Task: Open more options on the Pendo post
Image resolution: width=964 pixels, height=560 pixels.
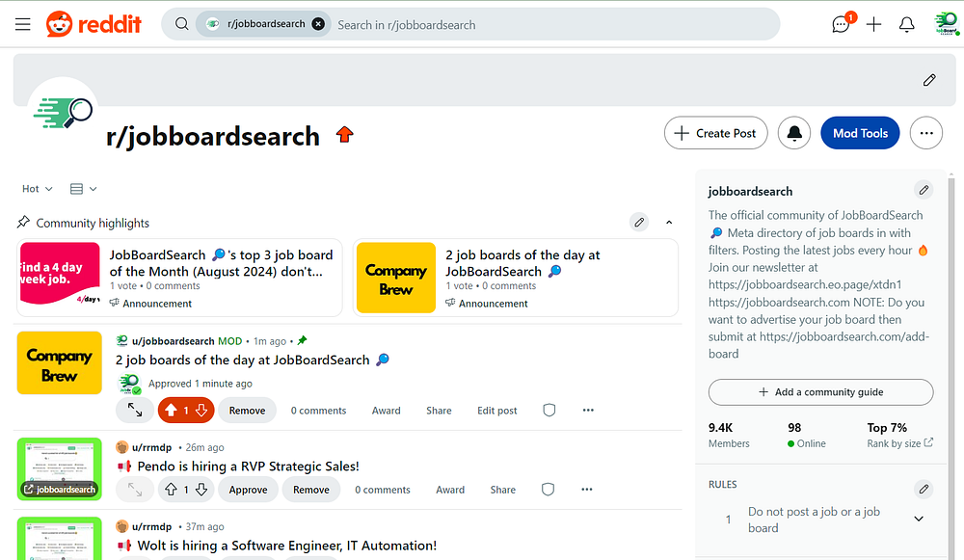Action: [x=587, y=490]
